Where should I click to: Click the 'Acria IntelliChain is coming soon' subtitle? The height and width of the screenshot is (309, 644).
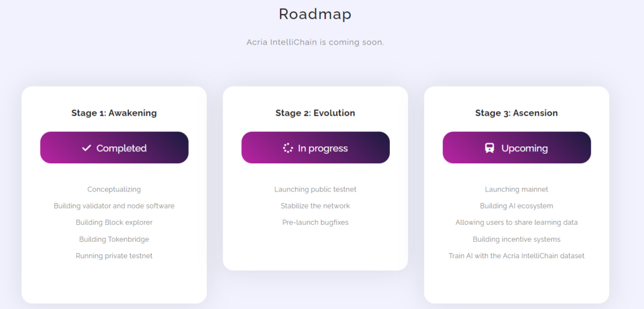coord(316,42)
